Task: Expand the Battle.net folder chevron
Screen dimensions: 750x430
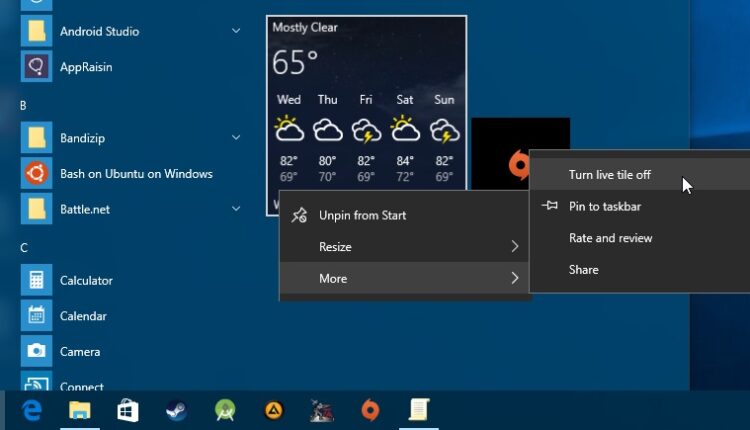Action: tap(236, 209)
